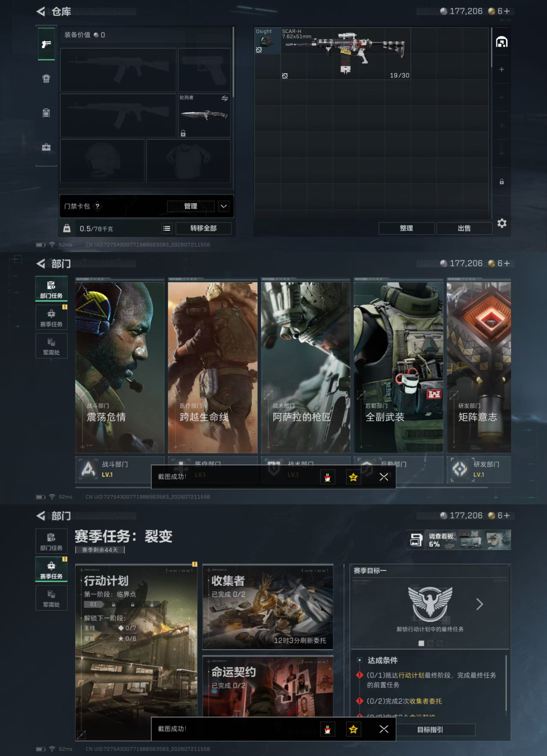
Task: Open the 调查看板 investigation board
Action: pos(459,540)
